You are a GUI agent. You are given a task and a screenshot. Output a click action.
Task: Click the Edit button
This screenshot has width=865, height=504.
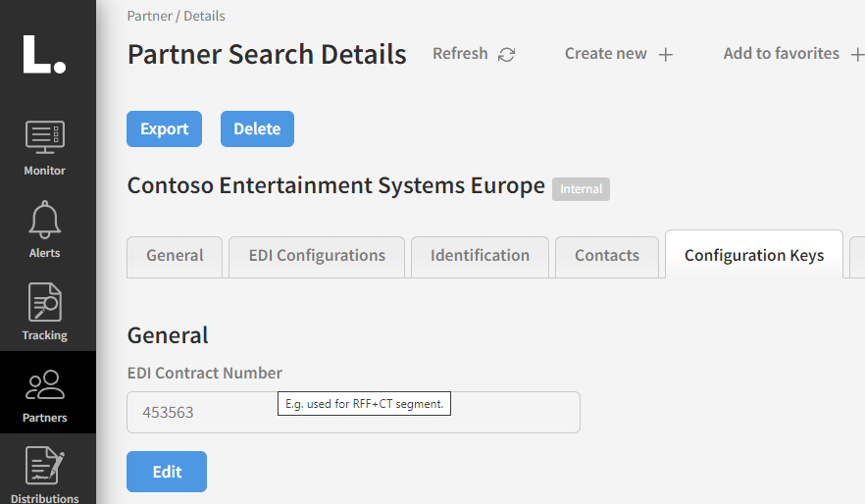click(167, 472)
